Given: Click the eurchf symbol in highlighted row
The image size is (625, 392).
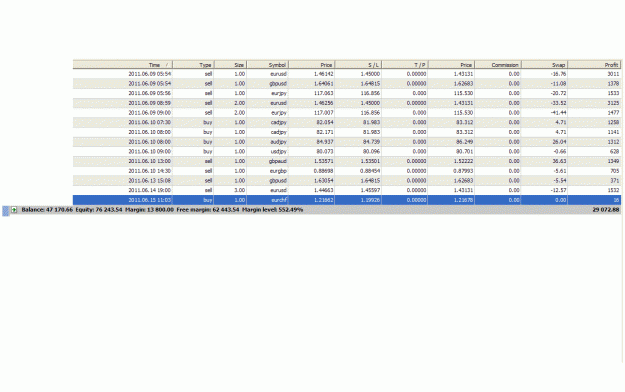Looking at the screenshot, I should pos(279,200).
